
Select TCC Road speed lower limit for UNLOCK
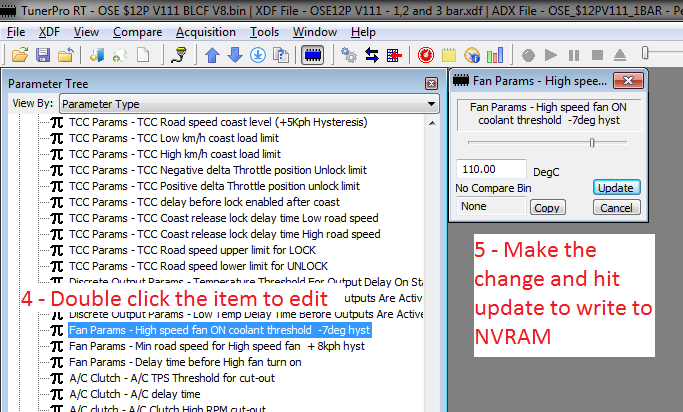(199, 266)
